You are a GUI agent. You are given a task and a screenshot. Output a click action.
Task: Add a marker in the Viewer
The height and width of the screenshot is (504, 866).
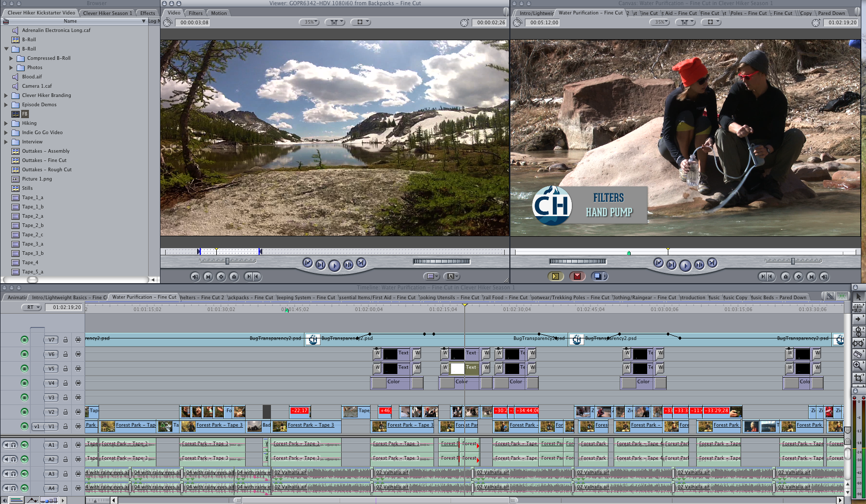tap(234, 277)
